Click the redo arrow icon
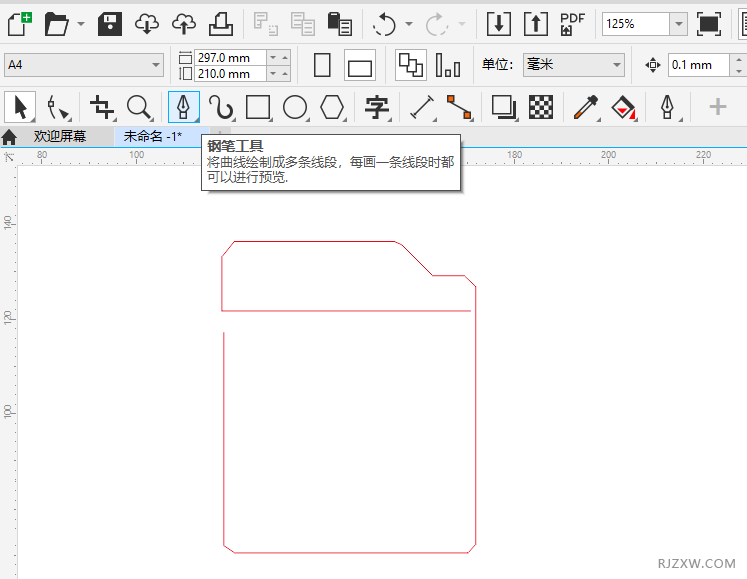Viewport: 747px width, 579px height. pos(436,24)
